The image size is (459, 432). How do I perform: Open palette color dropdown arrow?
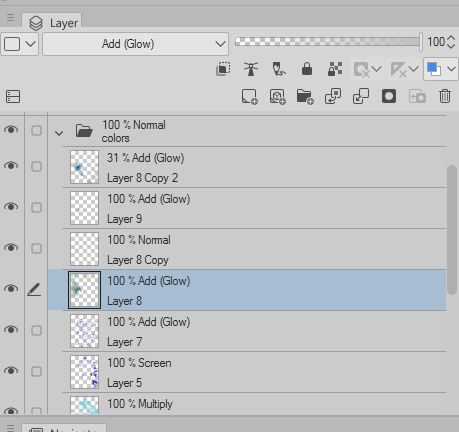tap(31, 44)
